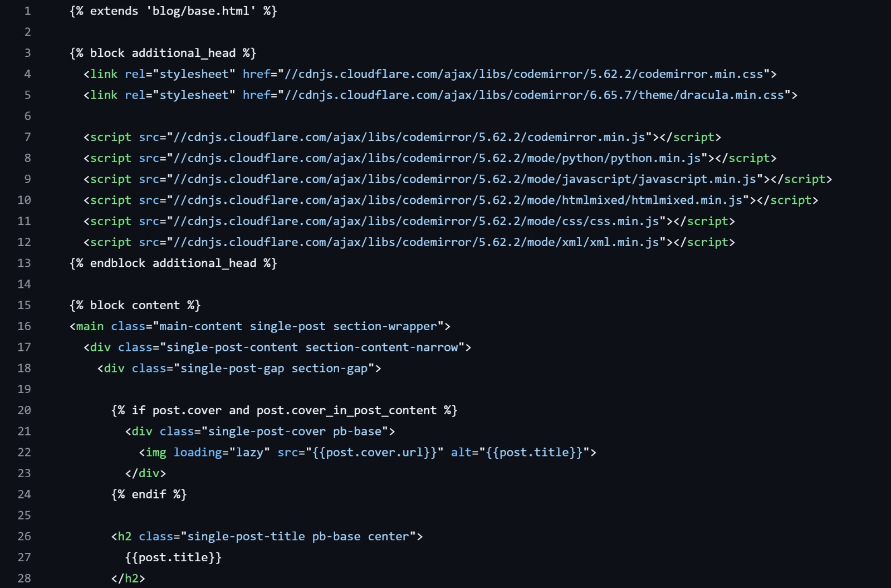The width and height of the screenshot is (891, 588).
Task: Click the 'block content' template tag
Action: (135, 305)
